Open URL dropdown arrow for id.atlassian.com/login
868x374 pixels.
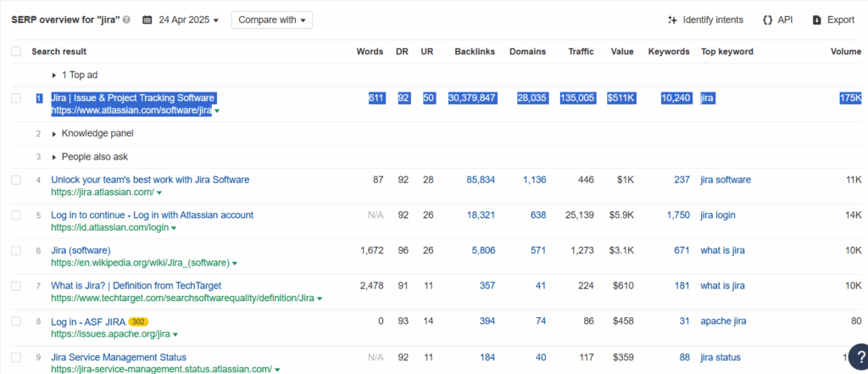174,228
